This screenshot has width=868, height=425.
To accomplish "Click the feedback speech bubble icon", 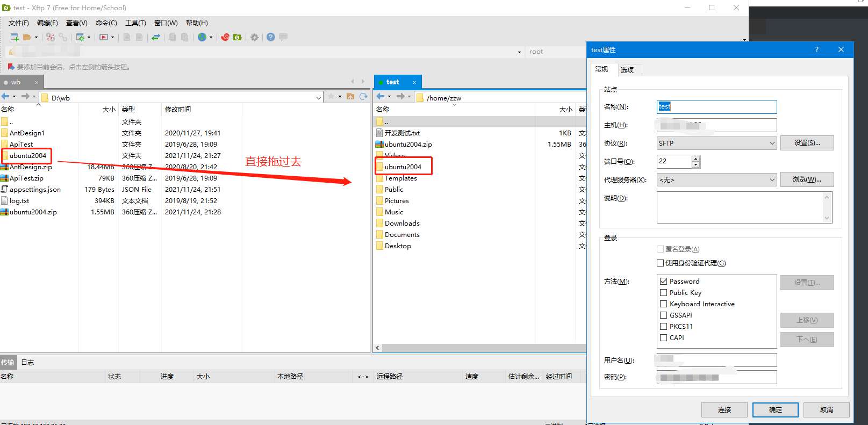I will 283,37.
